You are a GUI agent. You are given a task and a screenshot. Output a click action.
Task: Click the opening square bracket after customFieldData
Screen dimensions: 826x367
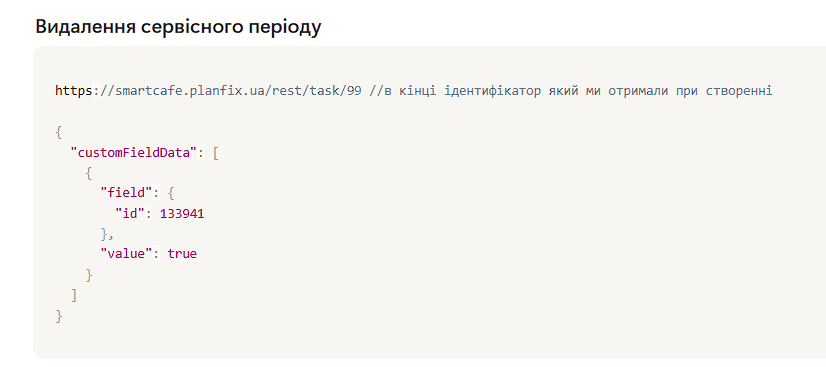215,153
